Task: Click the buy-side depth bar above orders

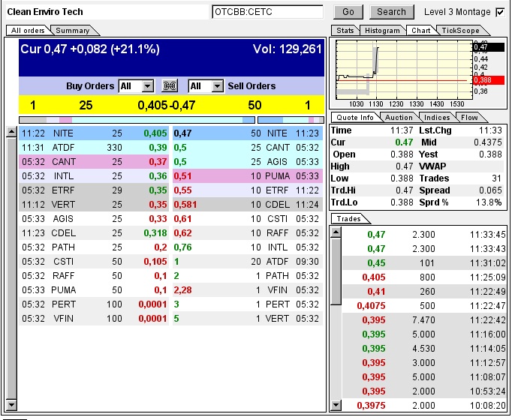Action: tap(137, 119)
